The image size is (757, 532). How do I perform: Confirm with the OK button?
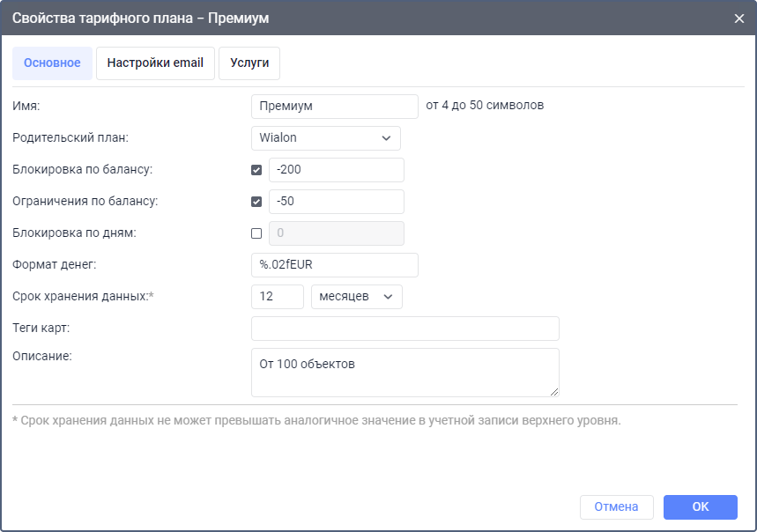[700, 506]
